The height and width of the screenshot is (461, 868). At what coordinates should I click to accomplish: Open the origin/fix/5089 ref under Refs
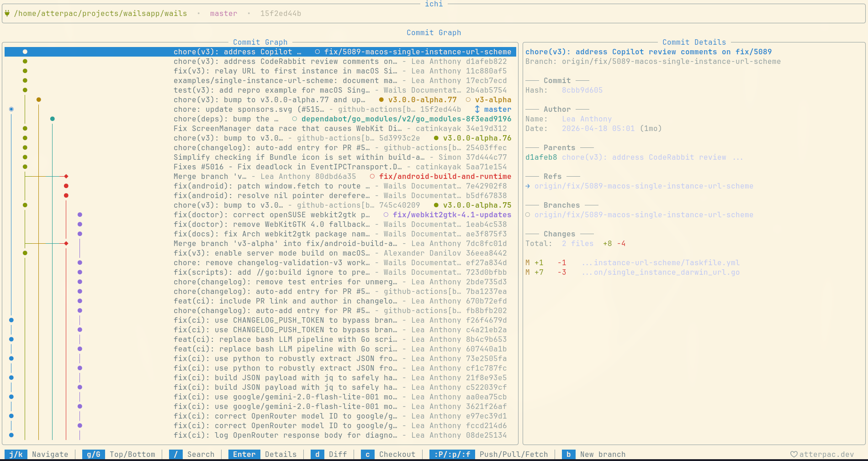click(644, 186)
